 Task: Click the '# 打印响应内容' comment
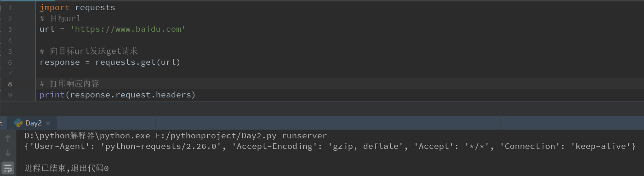(69, 84)
